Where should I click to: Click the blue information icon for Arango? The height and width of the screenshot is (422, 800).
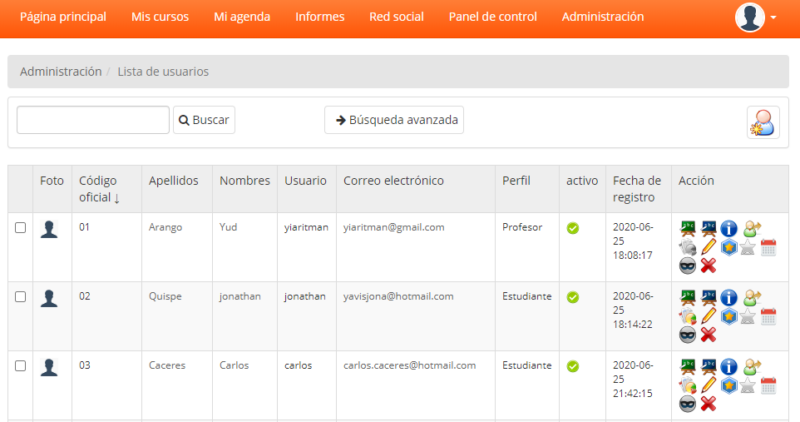tap(729, 229)
